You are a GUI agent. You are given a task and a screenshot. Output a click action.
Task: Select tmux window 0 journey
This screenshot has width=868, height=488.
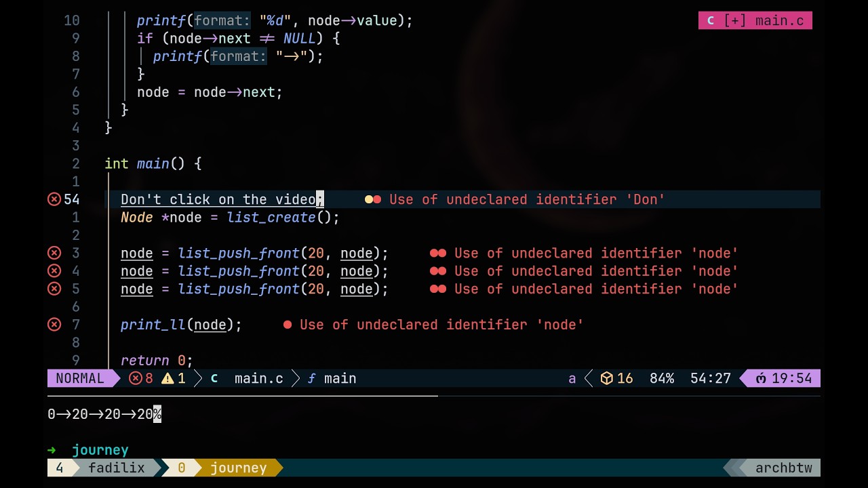231,468
